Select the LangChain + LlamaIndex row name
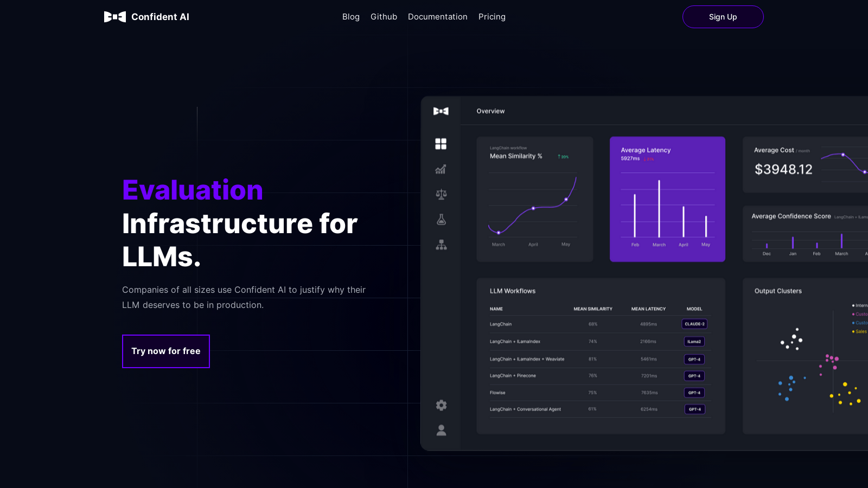 click(x=515, y=342)
